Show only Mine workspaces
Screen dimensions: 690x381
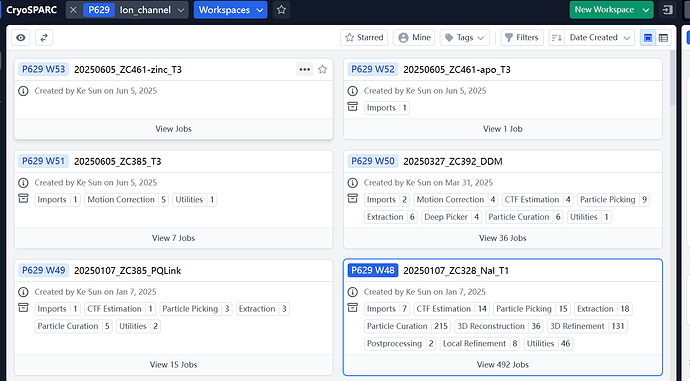414,38
